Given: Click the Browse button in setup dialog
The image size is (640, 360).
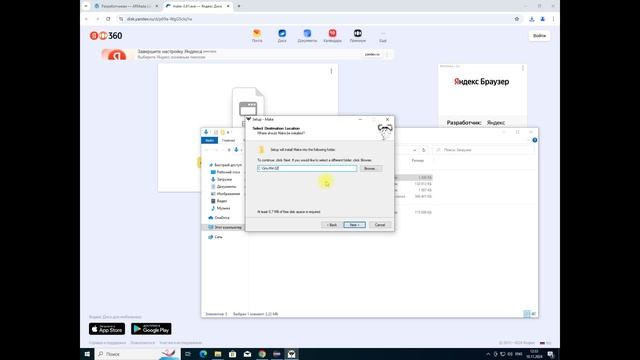Looking at the screenshot, I should coord(371,168).
